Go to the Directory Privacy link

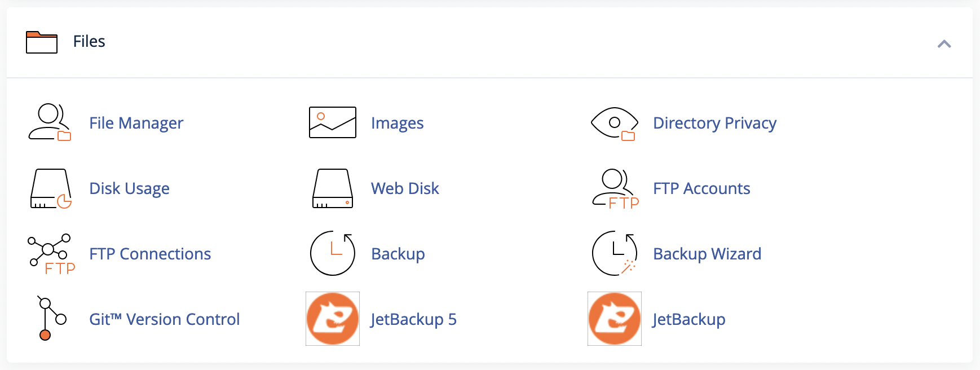tap(715, 123)
